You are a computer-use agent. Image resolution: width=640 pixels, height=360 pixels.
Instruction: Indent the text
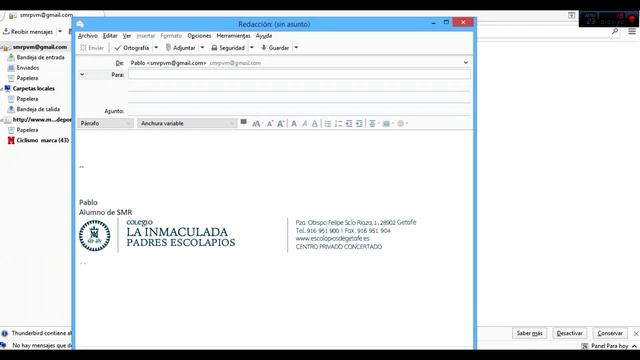click(x=359, y=124)
